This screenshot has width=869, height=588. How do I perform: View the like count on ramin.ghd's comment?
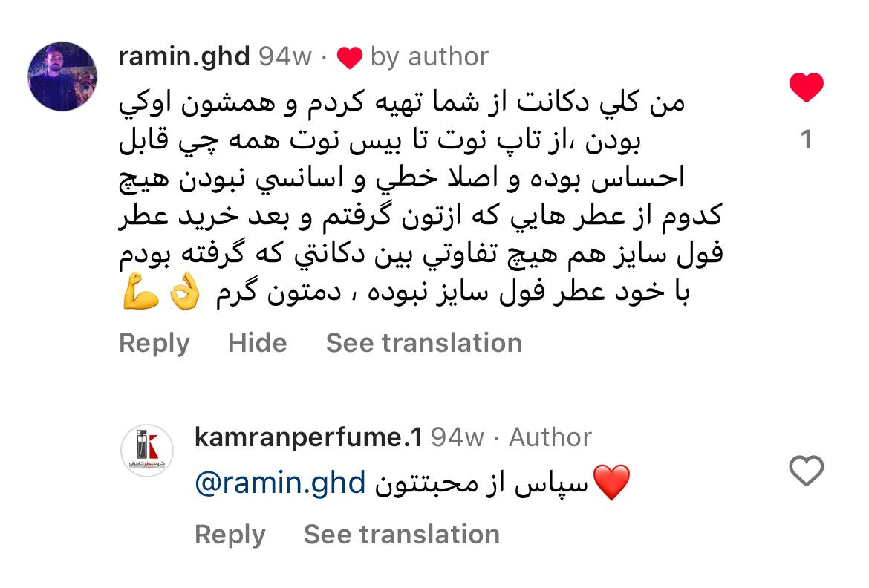pos(807,140)
